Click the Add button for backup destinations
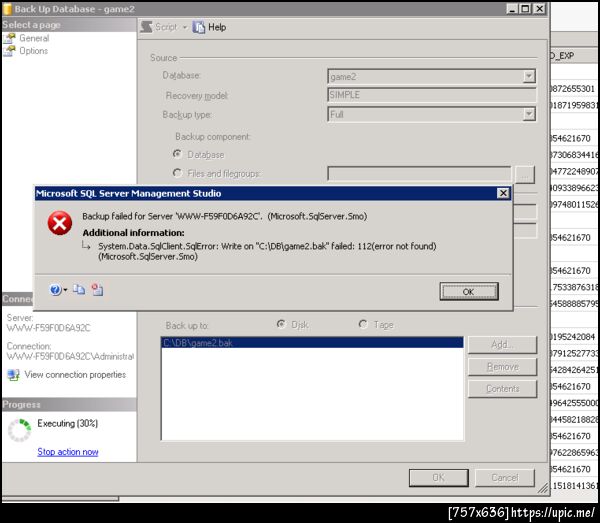 [502, 345]
